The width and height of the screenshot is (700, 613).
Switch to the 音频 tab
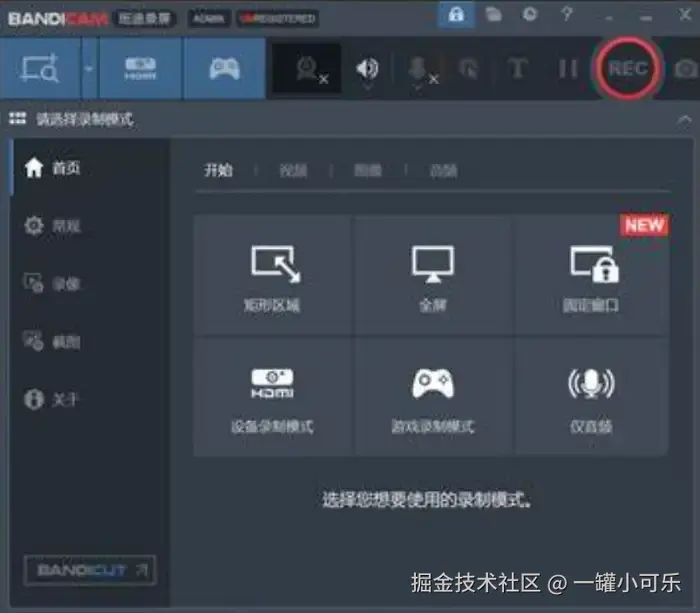443,171
